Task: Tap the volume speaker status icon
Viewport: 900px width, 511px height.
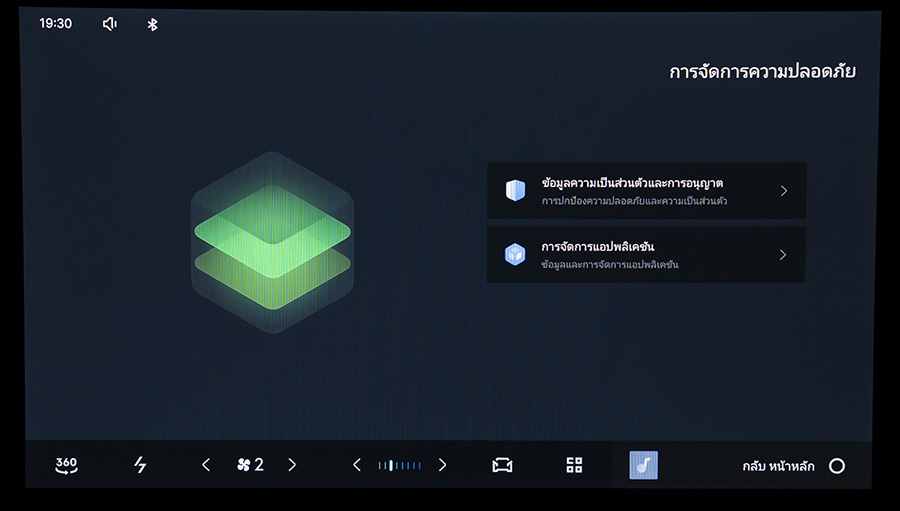Action: point(110,24)
